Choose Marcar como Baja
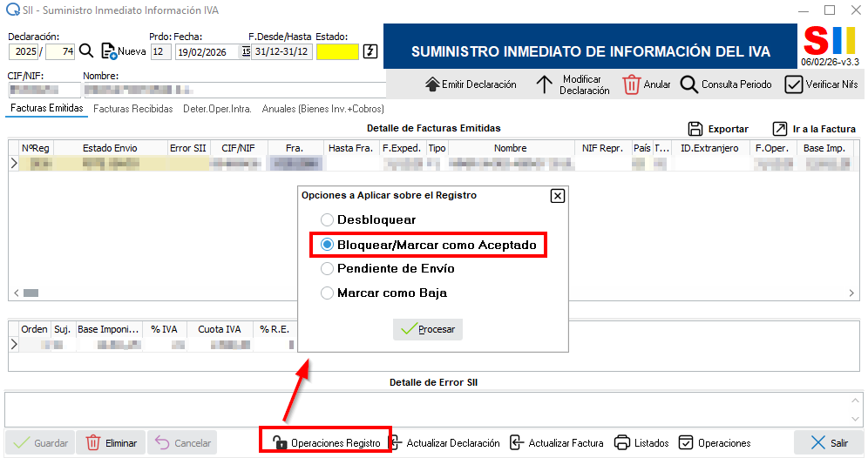This screenshot has height=458, width=868. click(x=383, y=293)
